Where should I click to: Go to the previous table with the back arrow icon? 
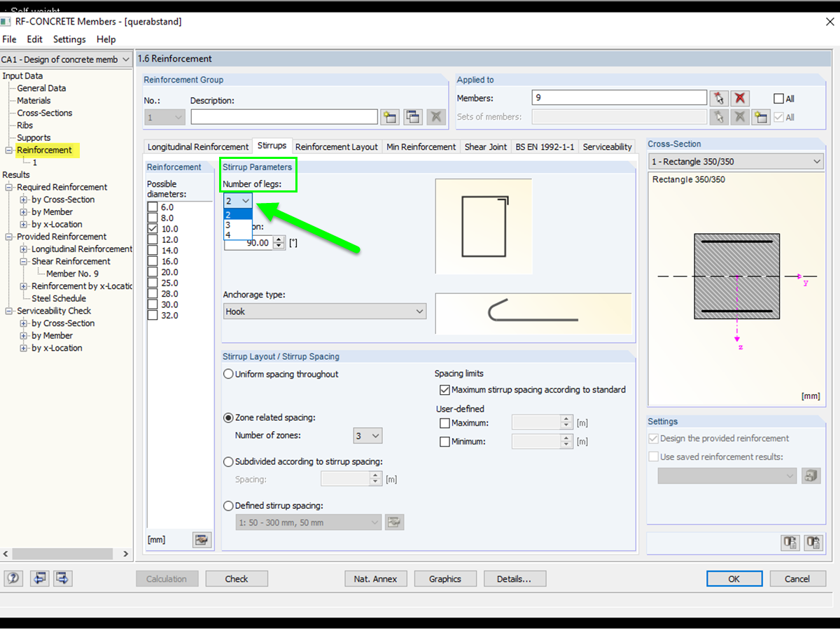coord(39,578)
